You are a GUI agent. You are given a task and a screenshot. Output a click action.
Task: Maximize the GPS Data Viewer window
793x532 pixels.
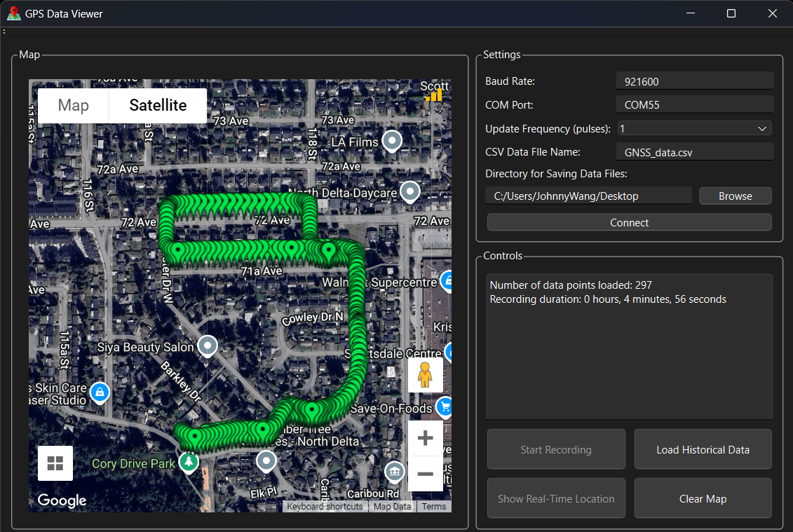(x=731, y=13)
